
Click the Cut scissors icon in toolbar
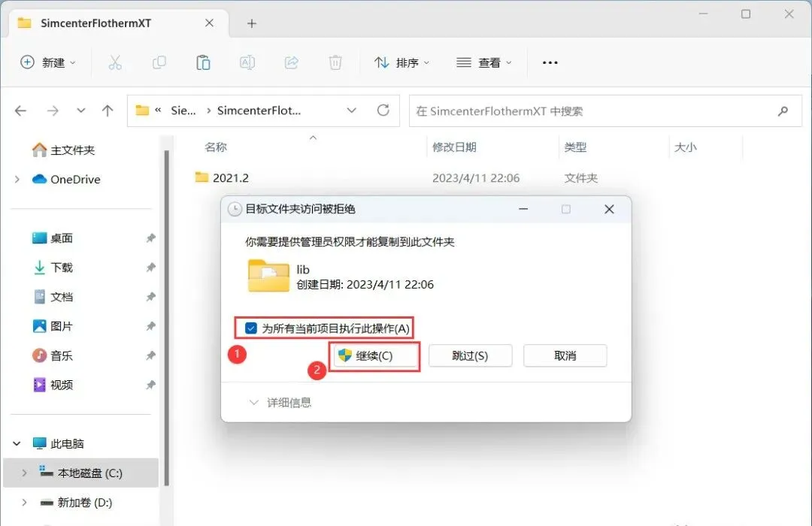115,62
